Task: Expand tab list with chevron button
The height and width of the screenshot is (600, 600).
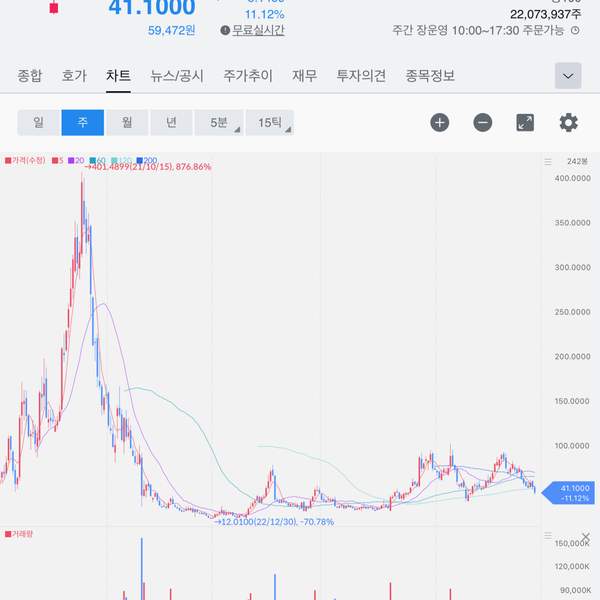Action: pos(568,76)
